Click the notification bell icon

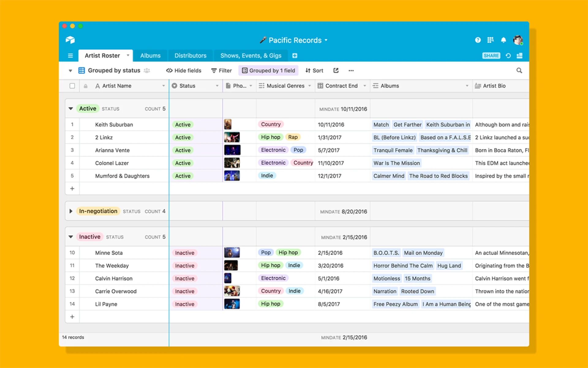503,40
